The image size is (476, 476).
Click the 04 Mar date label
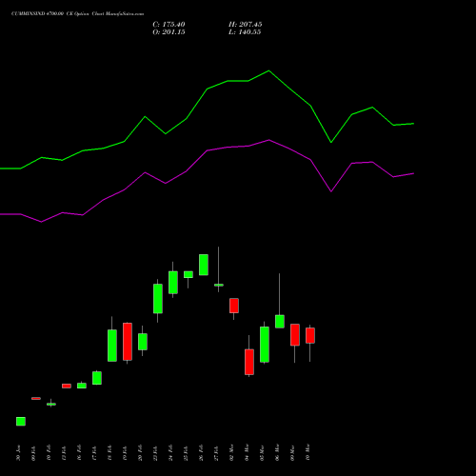[247, 452]
